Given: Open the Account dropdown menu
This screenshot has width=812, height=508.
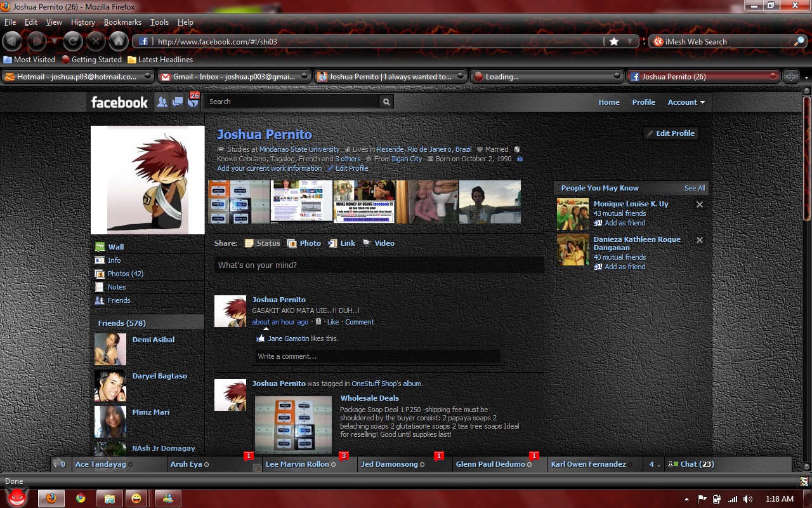Looking at the screenshot, I should coord(686,102).
